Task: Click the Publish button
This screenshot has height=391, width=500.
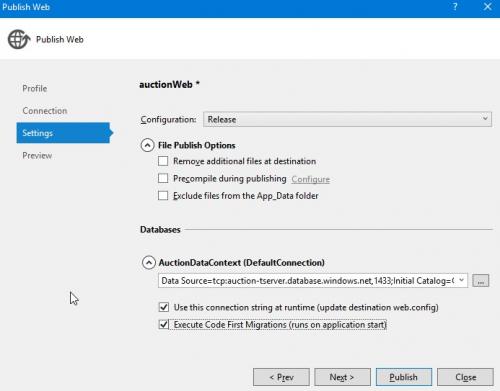Action: (404, 377)
